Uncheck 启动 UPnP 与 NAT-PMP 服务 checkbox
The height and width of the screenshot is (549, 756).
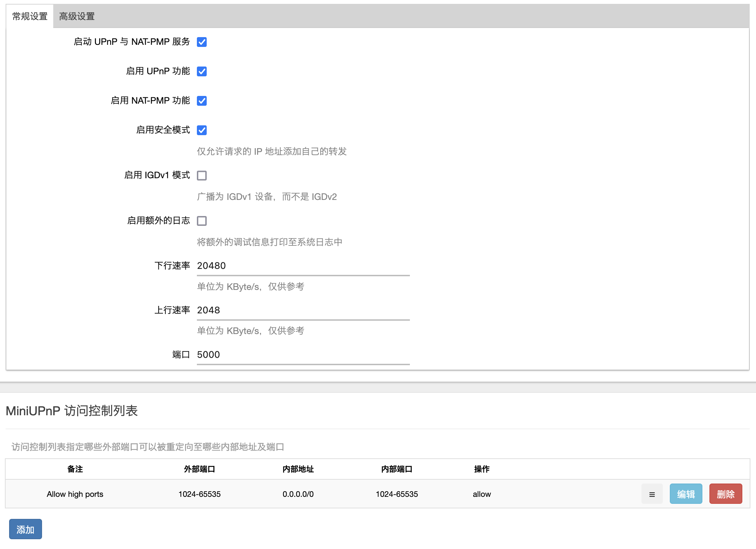[202, 42]
